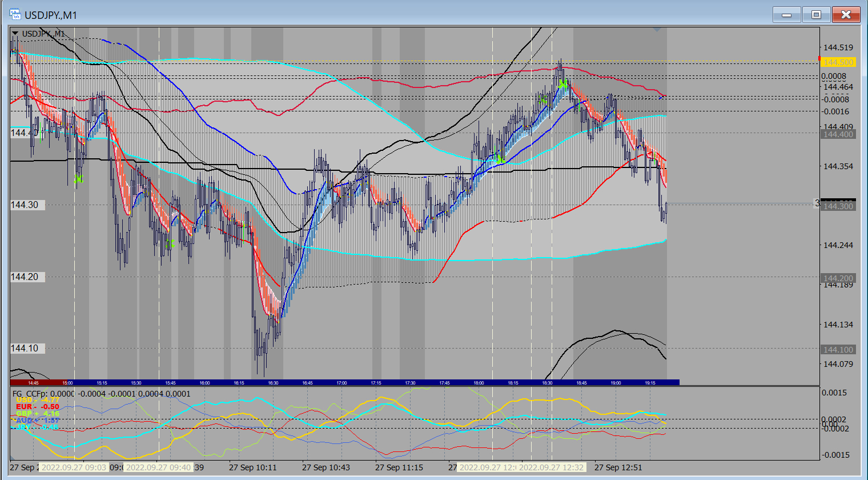Maximize the USDJPY chart window
868x480 pixels.
[817, 15]
